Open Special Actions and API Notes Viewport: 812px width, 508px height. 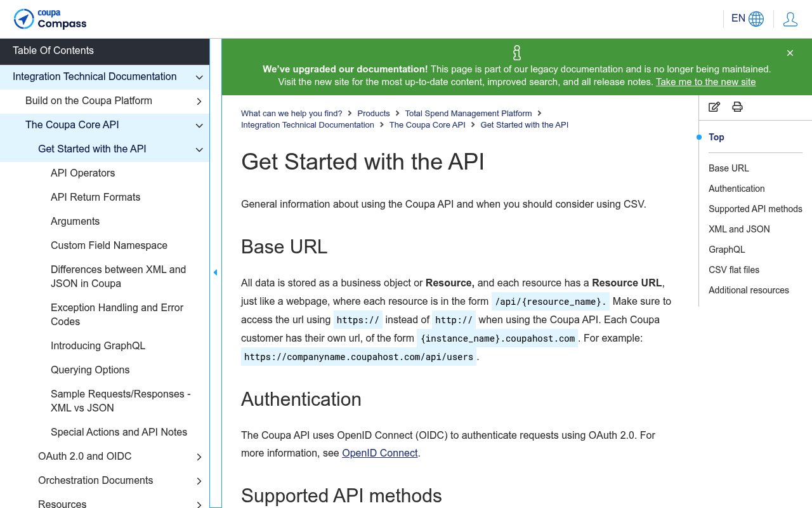click(119, 432)
